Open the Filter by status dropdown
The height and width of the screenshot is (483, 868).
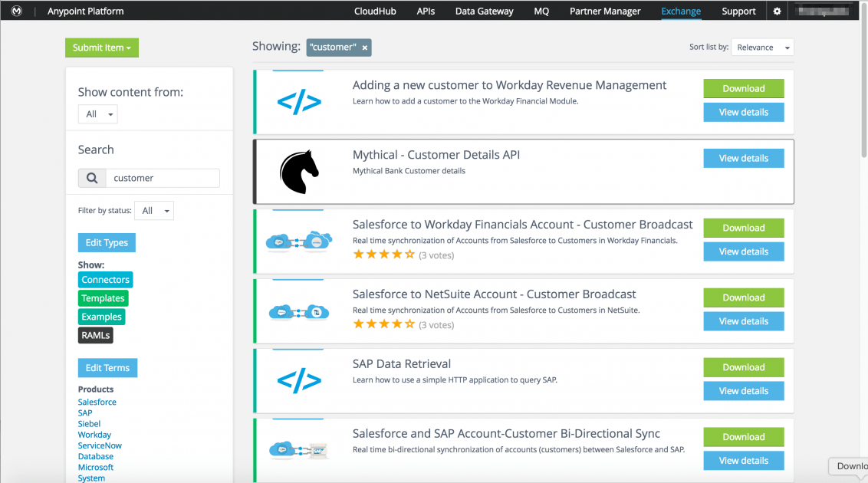[x=153, y=210]
